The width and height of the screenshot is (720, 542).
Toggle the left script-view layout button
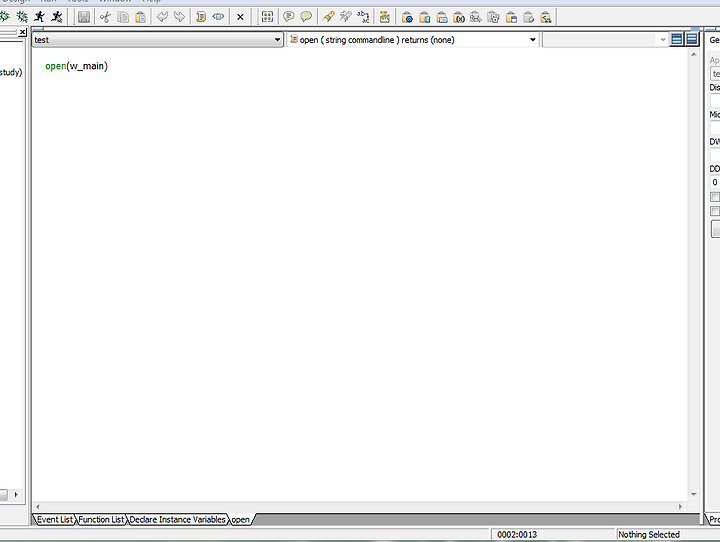[x=676, y=40]
